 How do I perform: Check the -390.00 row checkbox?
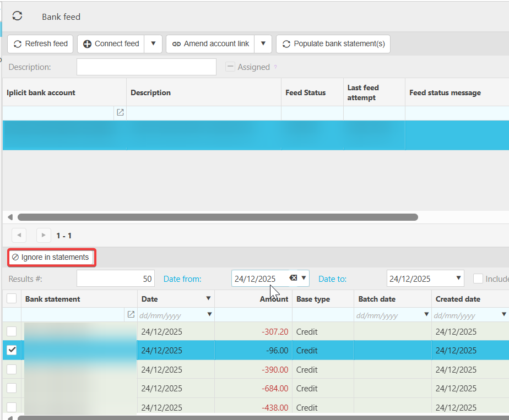pyautogui.click(x=12, y=369)
